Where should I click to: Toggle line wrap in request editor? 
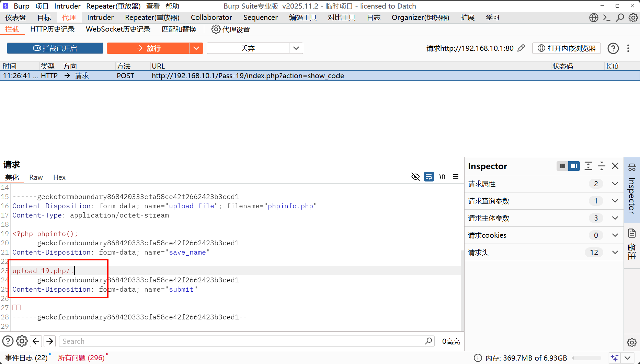pos(429,177)
